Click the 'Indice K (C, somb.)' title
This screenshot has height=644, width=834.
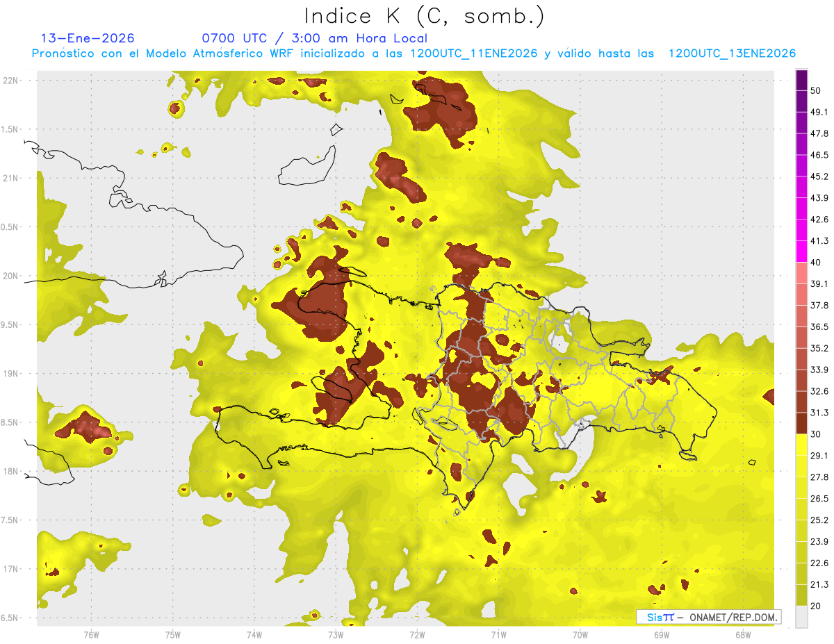coord(424,16)
